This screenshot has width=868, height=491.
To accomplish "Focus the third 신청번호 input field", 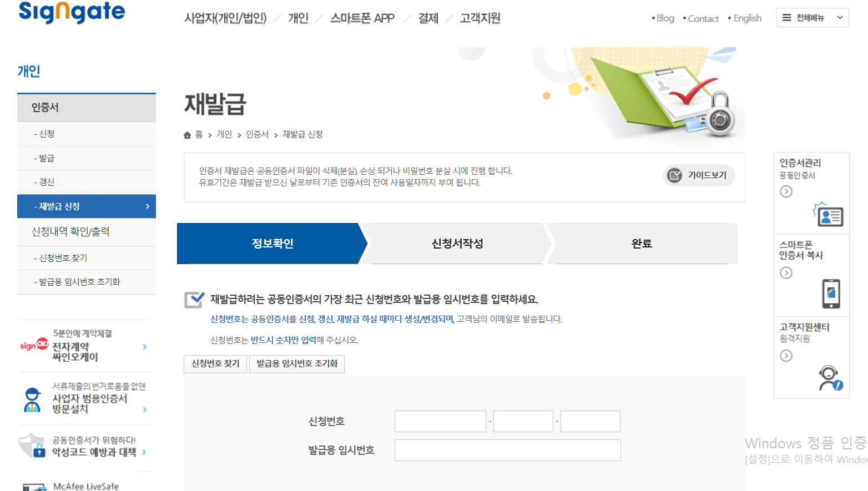I will [x=591, y=422].
